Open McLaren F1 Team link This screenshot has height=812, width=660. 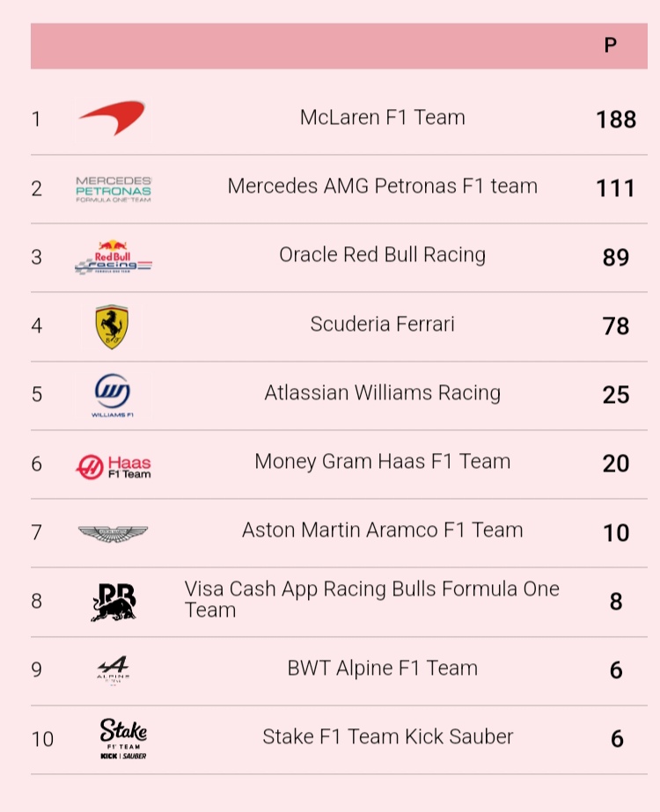coord(382,118)
